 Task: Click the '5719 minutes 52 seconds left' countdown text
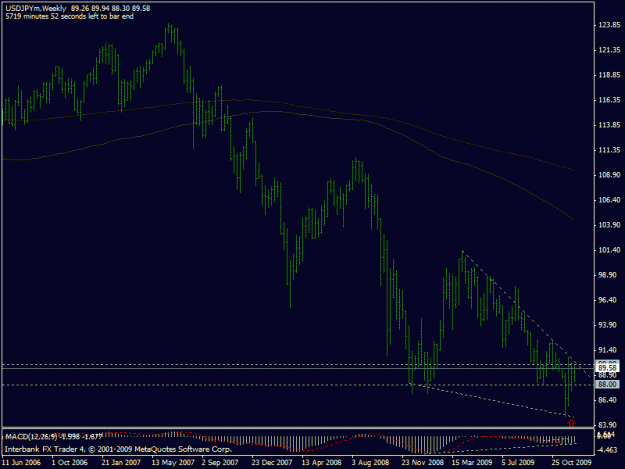69,17
